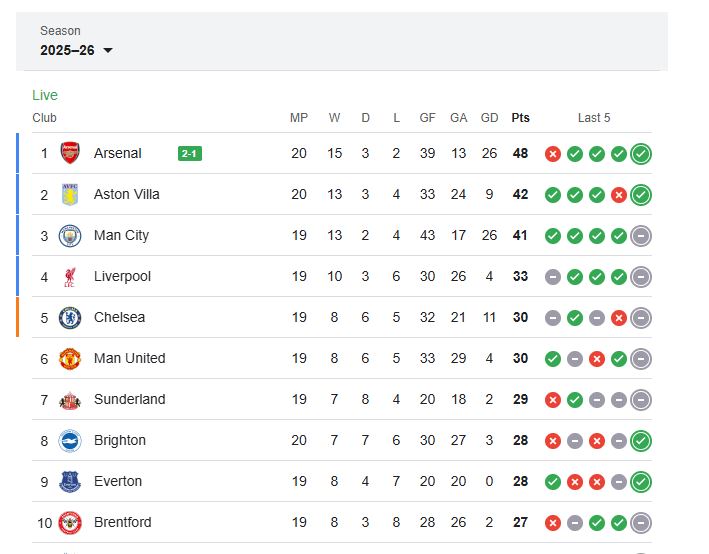The width and height of the screenshot is (709, 554).
Task: Click Brighton's latest green win icon
Action: pos(641,440)
